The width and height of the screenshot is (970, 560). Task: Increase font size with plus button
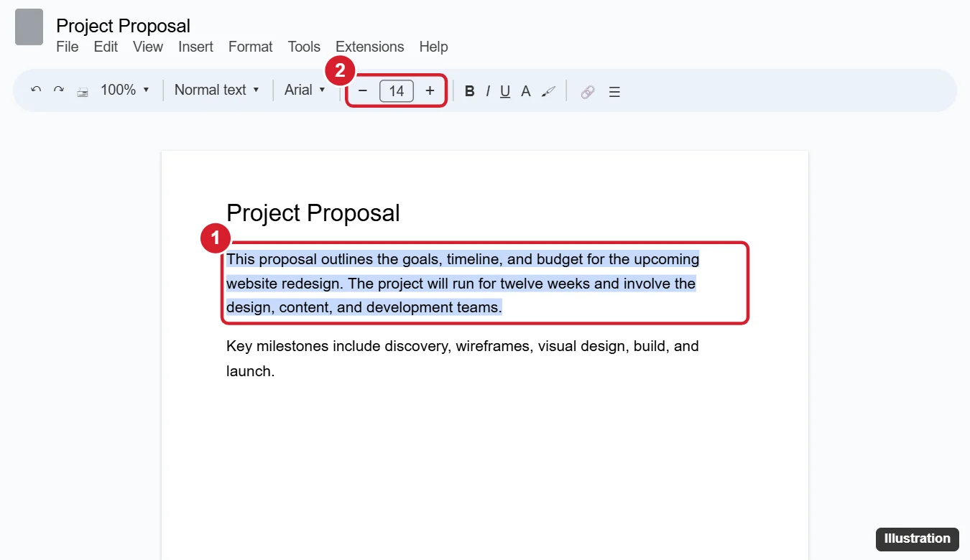coord(430,90)
